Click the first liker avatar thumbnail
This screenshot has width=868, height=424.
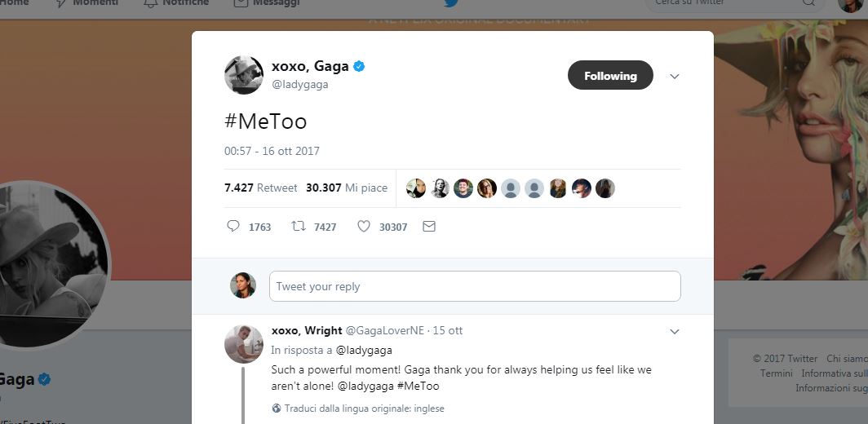(416, 188)
